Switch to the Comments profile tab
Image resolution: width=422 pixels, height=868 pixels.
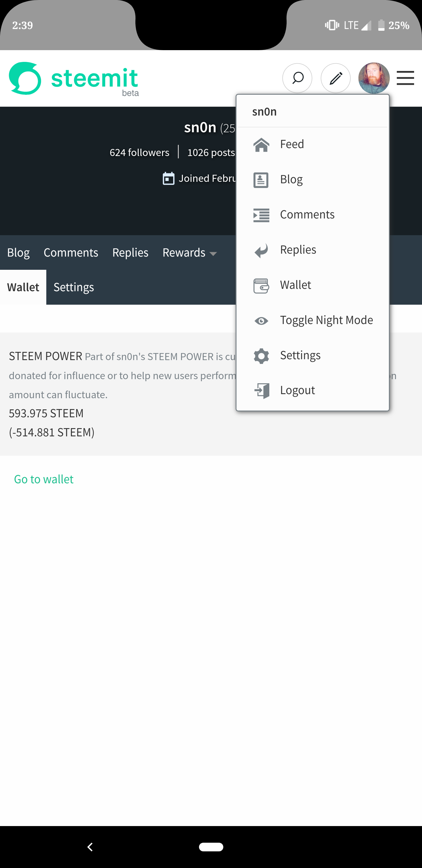(71, 252)
